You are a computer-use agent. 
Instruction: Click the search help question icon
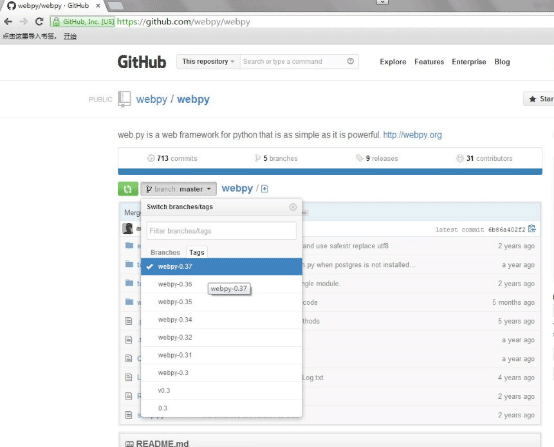click(x=350, y=61)
